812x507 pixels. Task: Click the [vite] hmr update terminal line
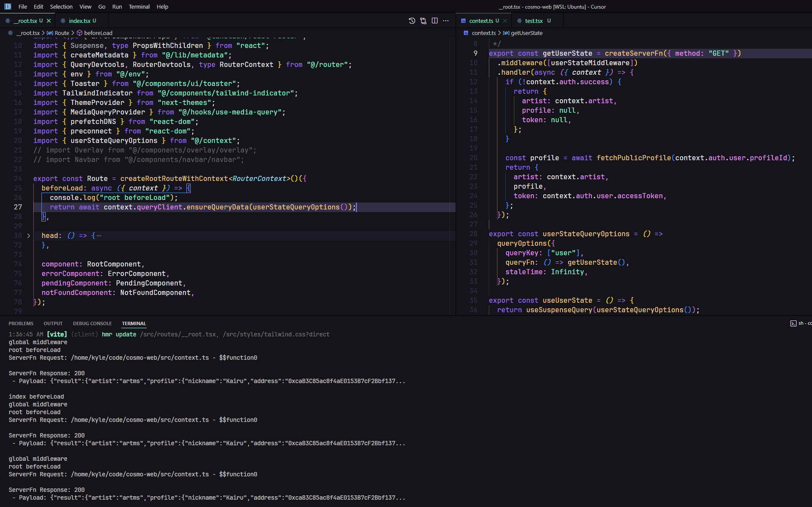169,334
